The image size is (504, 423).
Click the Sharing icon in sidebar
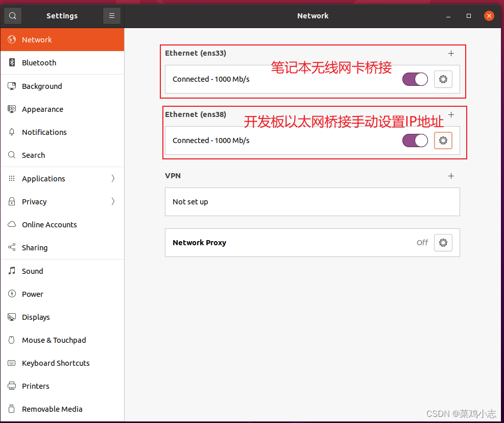(x=12, y=247)
